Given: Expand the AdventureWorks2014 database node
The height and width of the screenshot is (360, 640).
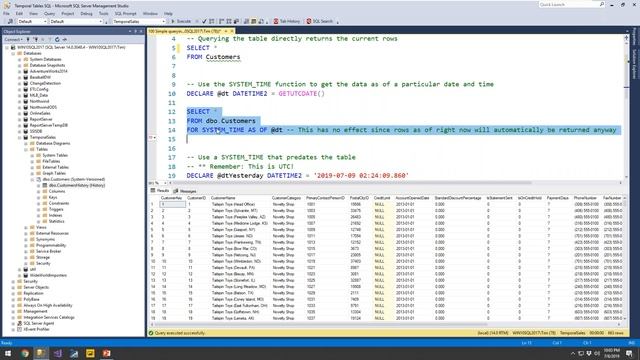Looking at the screenshot, I should pos(20,71).
